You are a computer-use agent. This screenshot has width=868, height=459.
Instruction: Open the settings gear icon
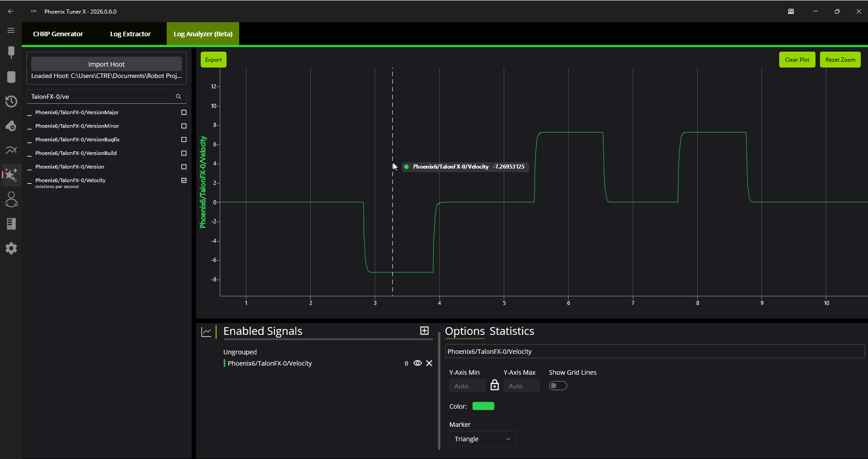pos(11,248)
